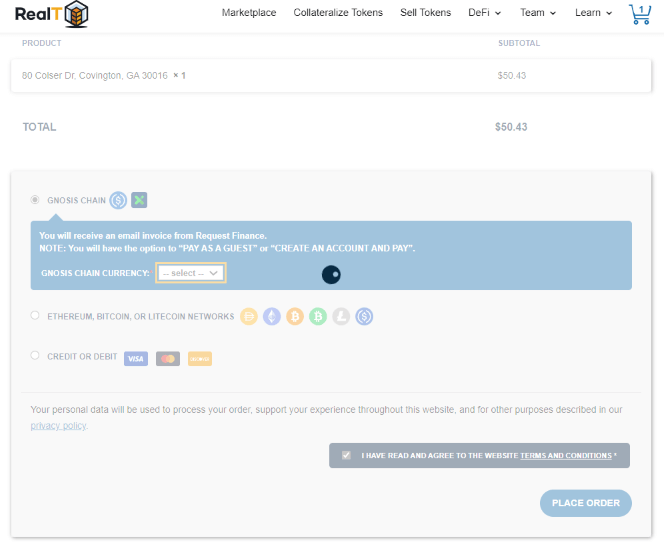Click the Mastercard card icon

tap(168, 359)
